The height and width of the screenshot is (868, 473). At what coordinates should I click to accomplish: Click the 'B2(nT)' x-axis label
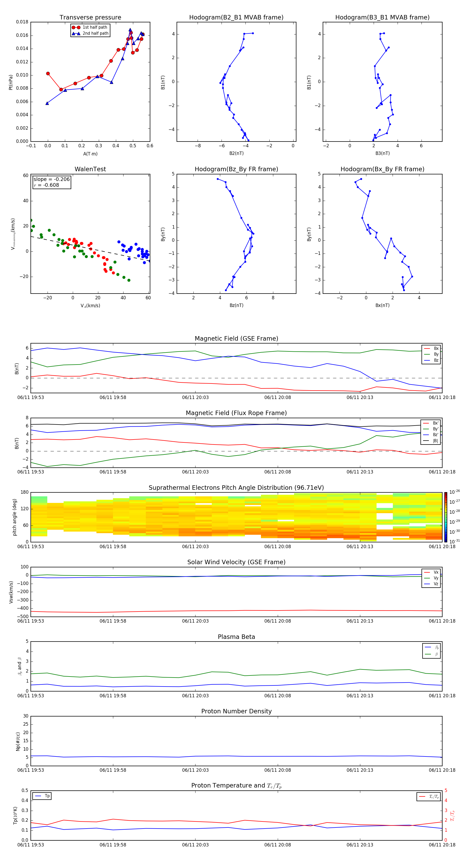tap(236, 153)
